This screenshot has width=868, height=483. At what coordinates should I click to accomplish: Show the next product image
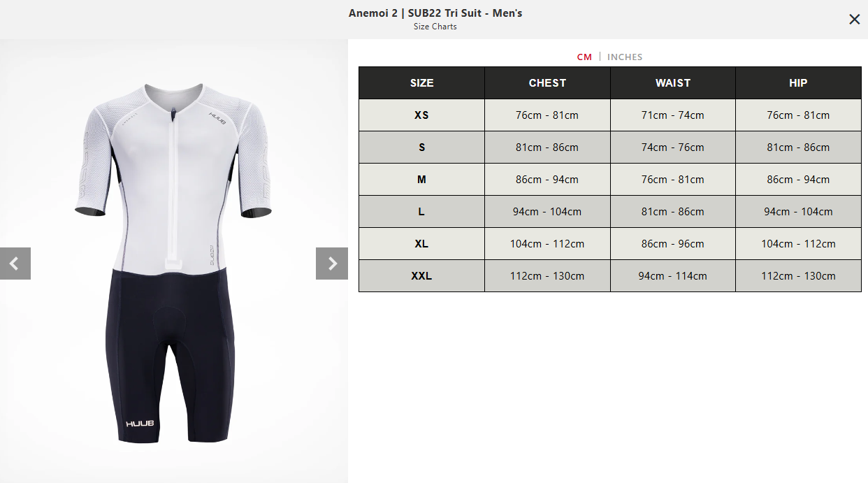(x=332, y=264)
